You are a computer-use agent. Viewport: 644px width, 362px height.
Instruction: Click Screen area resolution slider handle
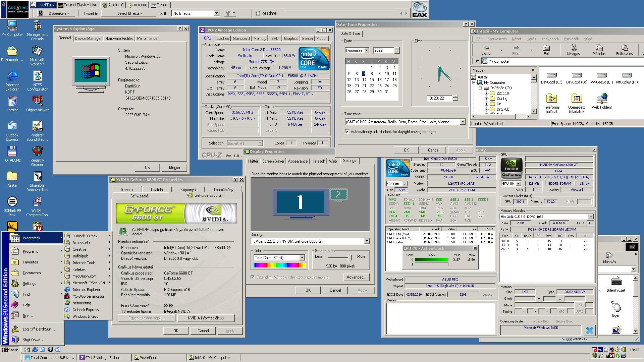pos(350,257)
